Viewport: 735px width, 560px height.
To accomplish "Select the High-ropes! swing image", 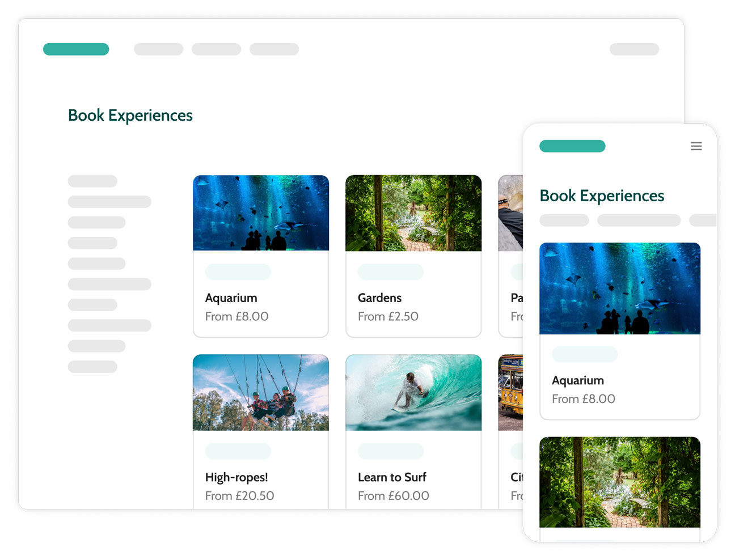I will (x=261, y=393).
